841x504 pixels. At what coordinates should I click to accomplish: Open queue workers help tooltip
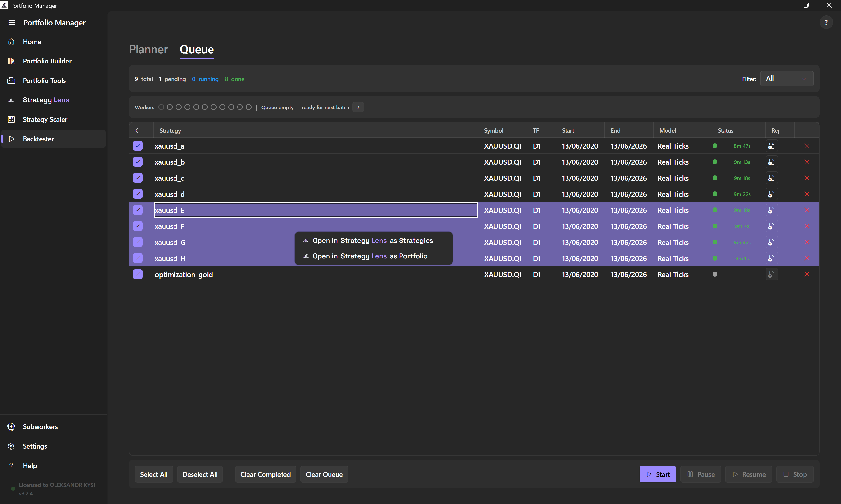358,107
